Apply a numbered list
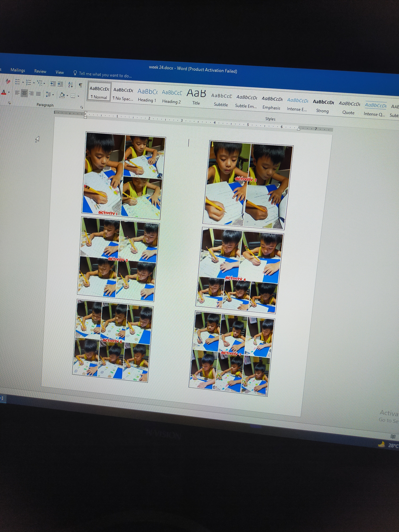399x532 pixels. [29, 82]
